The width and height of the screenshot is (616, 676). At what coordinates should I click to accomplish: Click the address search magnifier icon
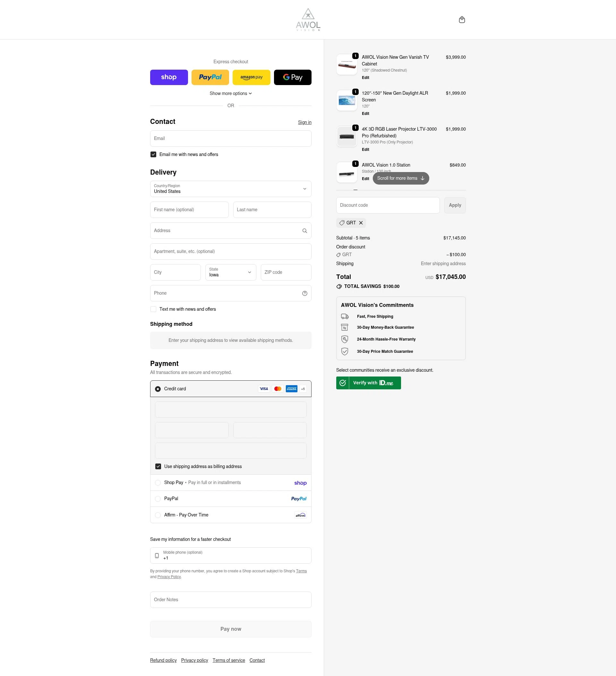coord(304,231)
